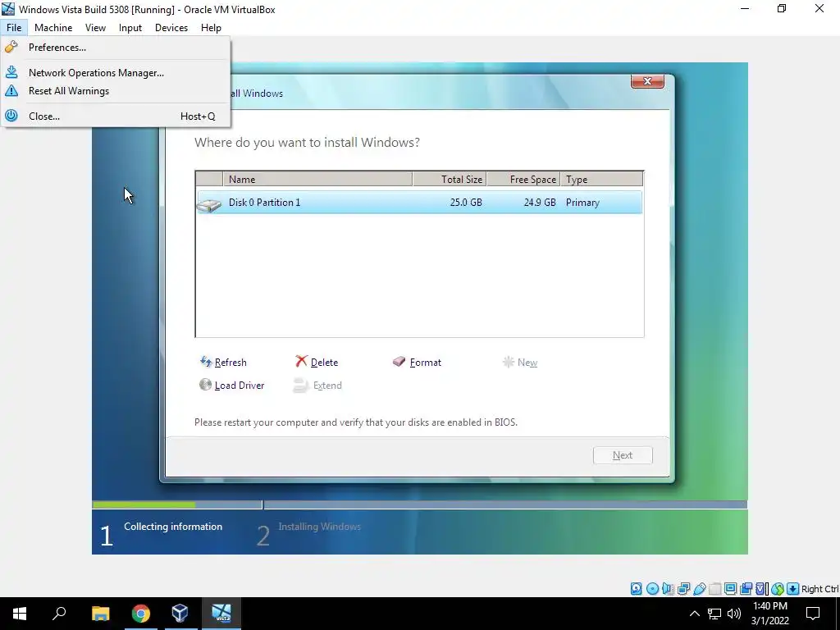Close the Install Windows dialog
The width and height of the screenshot is (840, 630).
(647, 81)
